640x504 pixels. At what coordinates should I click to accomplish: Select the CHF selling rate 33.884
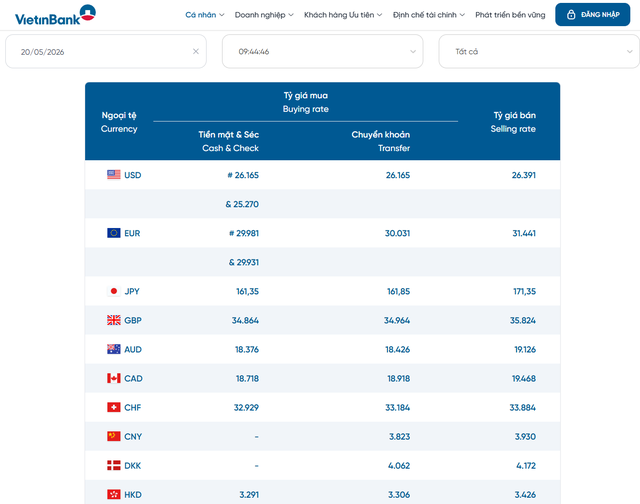522,407
